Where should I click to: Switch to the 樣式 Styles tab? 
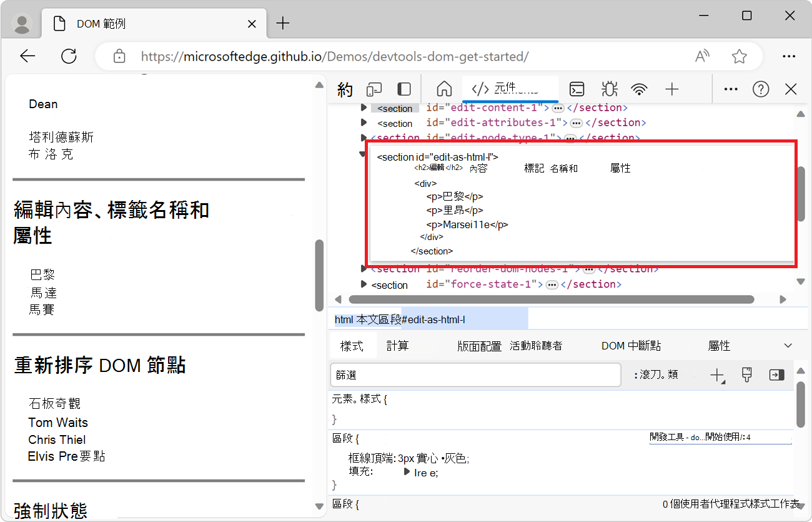352,346
